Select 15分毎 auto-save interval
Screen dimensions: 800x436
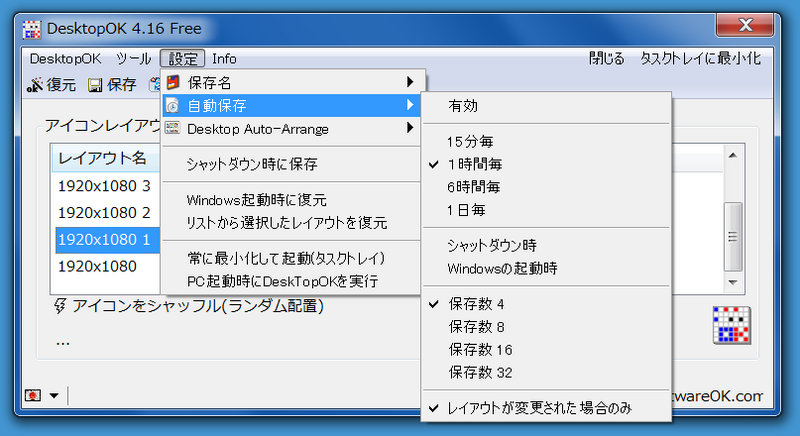pos(546,141)
